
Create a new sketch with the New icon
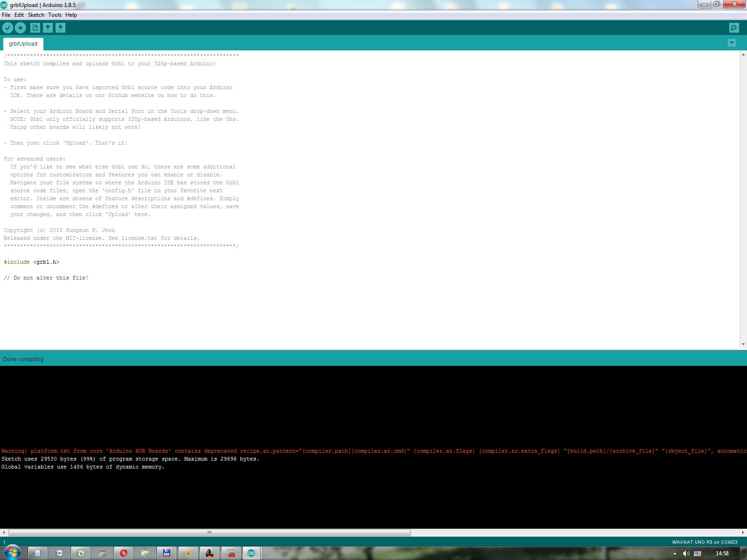[35, 28]
